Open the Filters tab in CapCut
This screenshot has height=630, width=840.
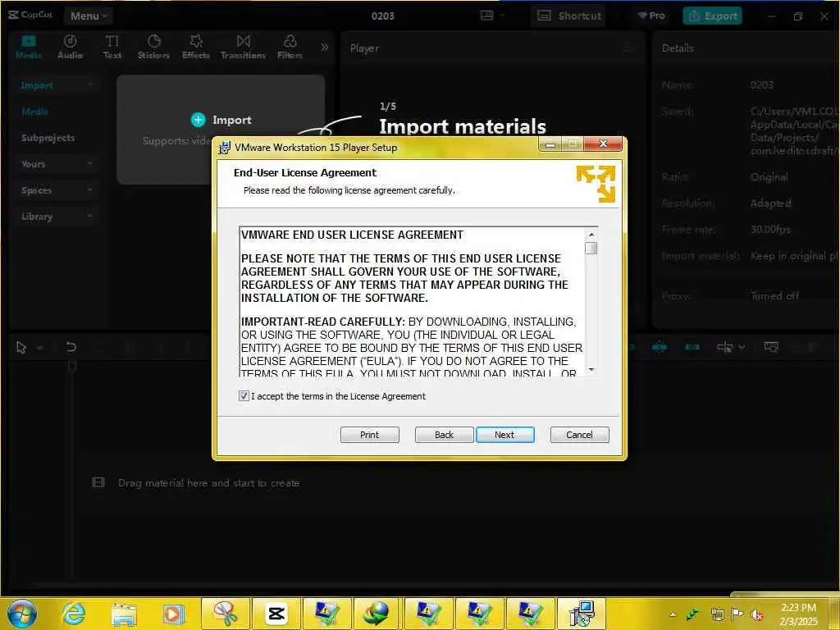pyautogui.click(x=290, y=47)
